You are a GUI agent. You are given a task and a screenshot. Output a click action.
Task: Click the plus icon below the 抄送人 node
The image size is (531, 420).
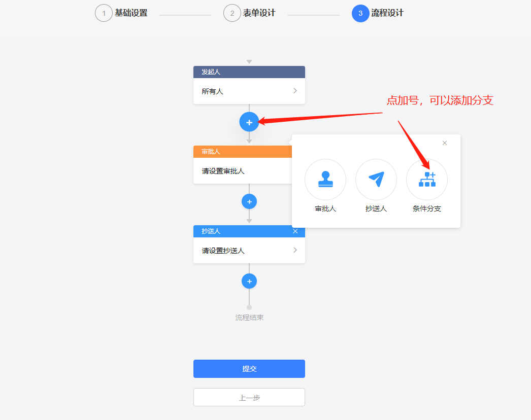[249, 281]
